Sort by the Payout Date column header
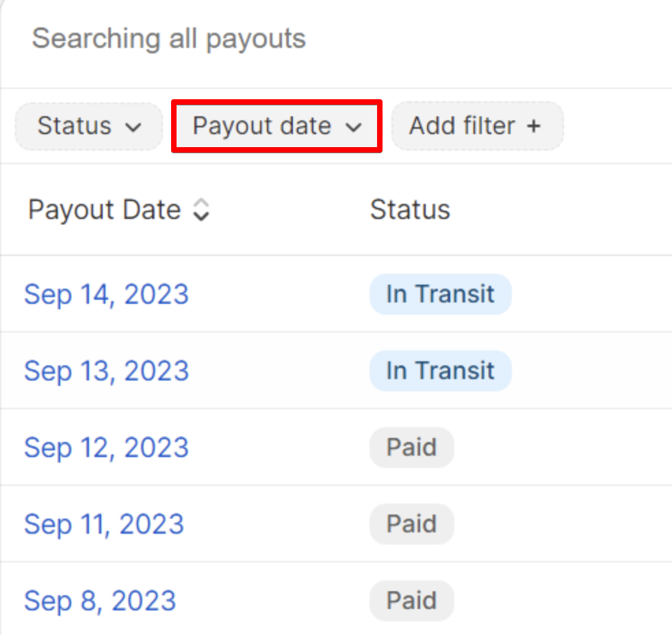Image resolution: width=672 pixels, height=635 pixels. click(x=105, y=209)
